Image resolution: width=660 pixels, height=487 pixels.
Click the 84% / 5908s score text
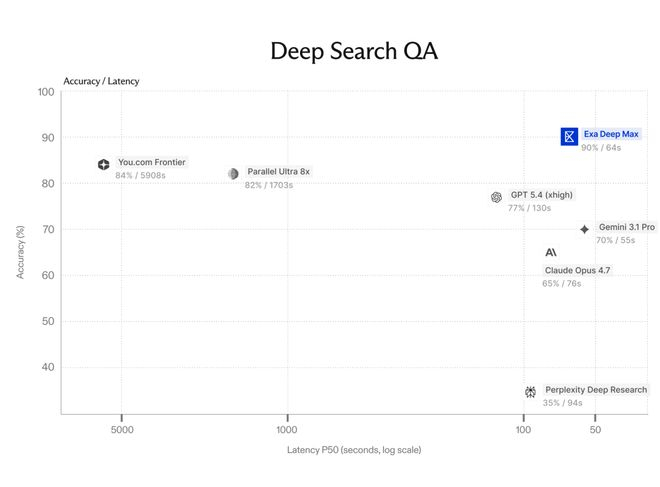pos(140,175)
